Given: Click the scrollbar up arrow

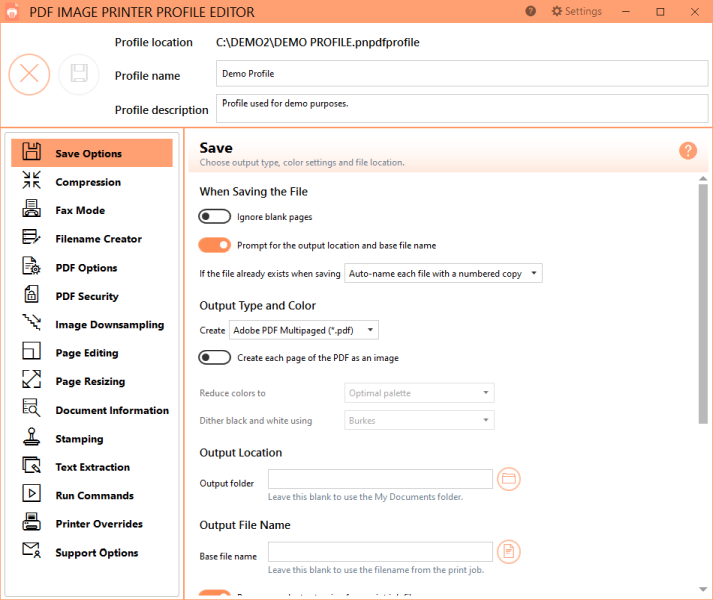Looking at the screenshot, I should pyautogui.click(x=703, y=179).
